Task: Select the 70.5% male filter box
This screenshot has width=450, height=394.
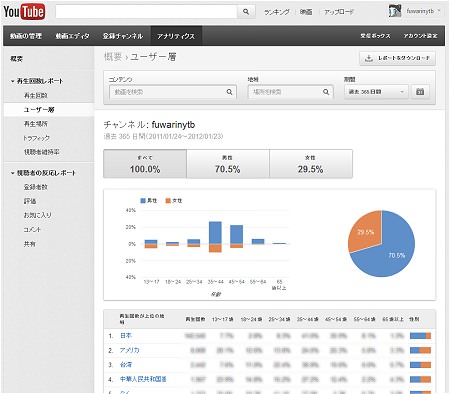Action: 228,164
